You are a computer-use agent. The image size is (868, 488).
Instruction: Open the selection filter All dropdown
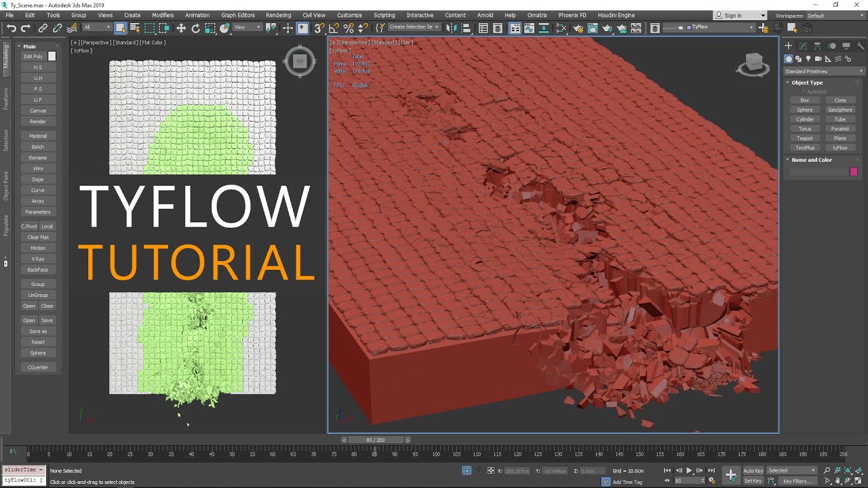pyautogui.click(x=97, y=28)
